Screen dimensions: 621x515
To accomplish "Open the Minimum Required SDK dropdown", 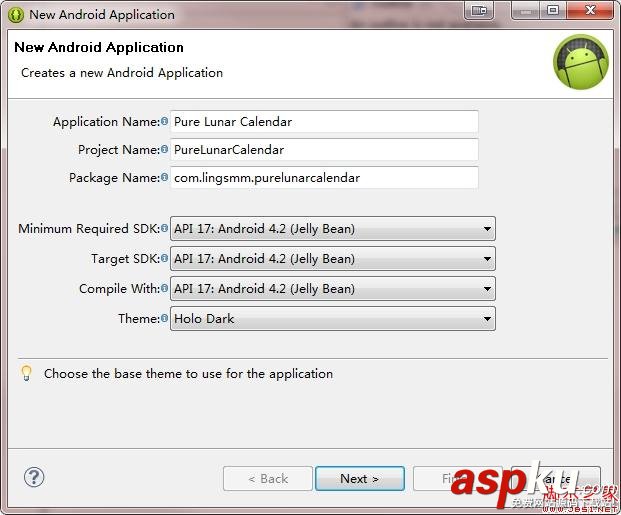I will (x=333, y=229).
